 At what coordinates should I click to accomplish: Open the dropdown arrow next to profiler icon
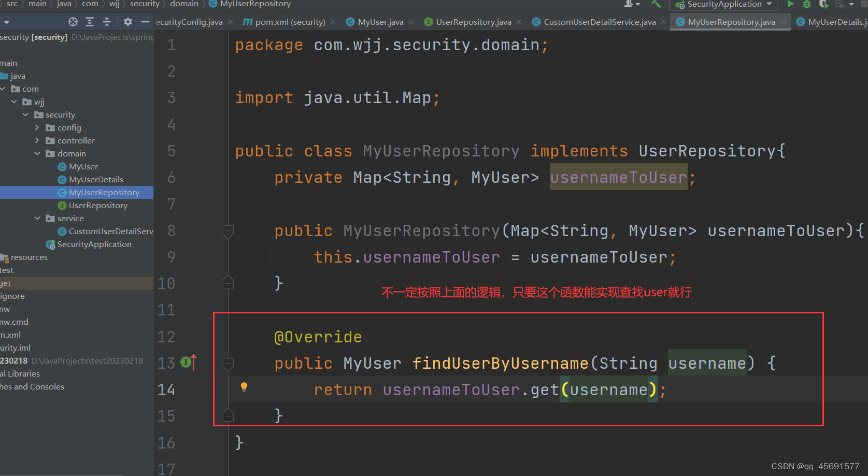(851, 4)
